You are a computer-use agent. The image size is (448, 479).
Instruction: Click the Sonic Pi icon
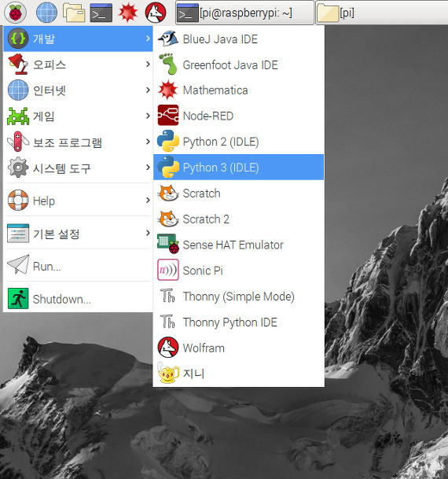pos(168,270)
